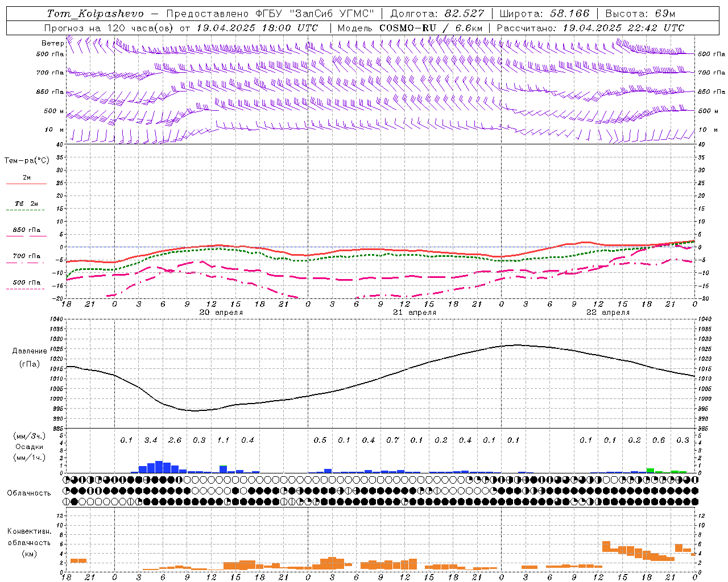
Task: Select the model name COSMO-RU / 6.6км
Action: point(431,28)
